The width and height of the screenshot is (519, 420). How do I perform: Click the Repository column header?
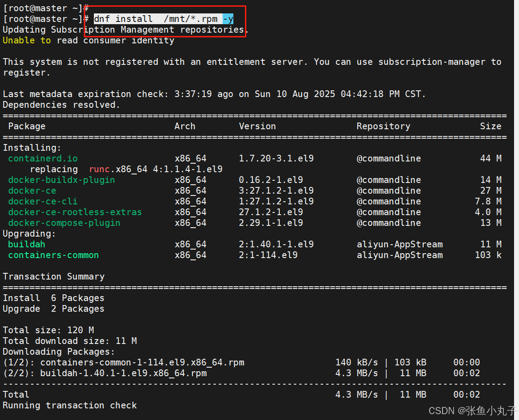click(383, 126)
